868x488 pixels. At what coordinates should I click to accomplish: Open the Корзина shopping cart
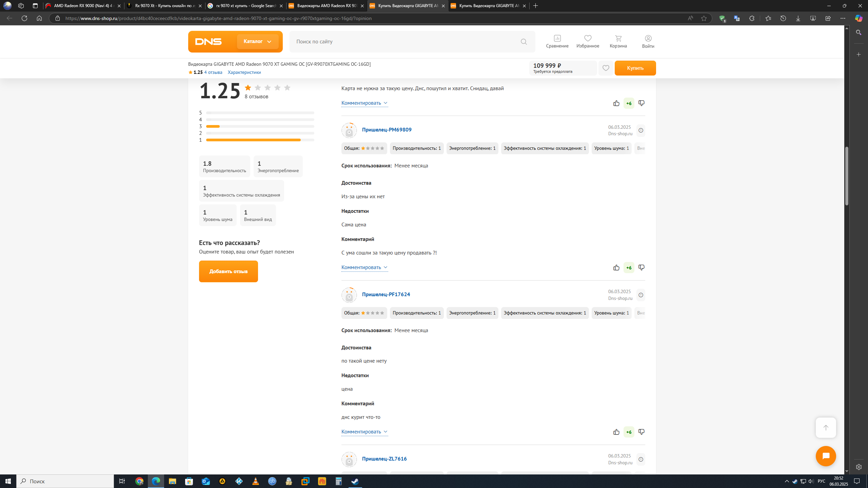pos(618,41)
